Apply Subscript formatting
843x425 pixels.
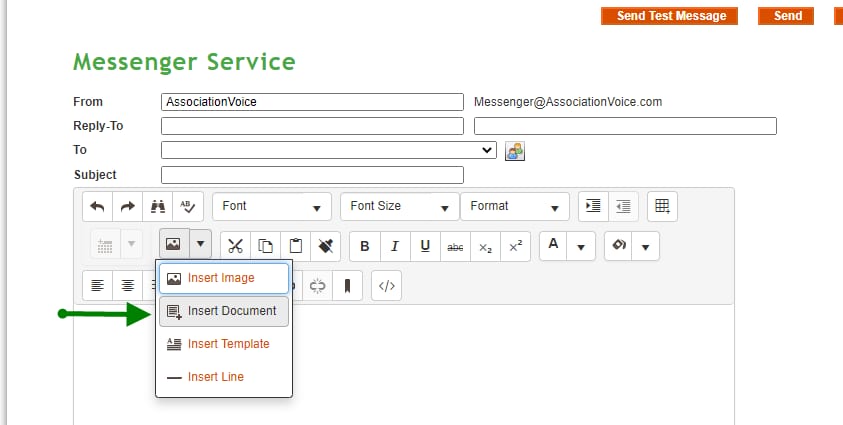[485, 246]
